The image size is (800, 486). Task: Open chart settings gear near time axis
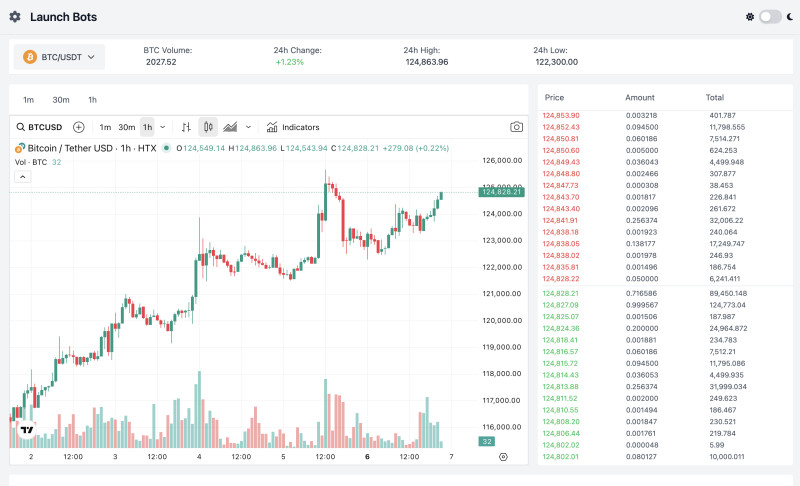click(503, 456)
